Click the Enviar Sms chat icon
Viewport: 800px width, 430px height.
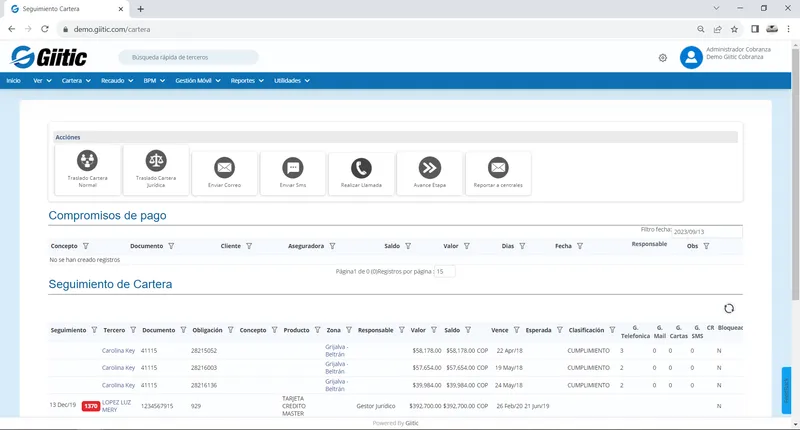293,167
